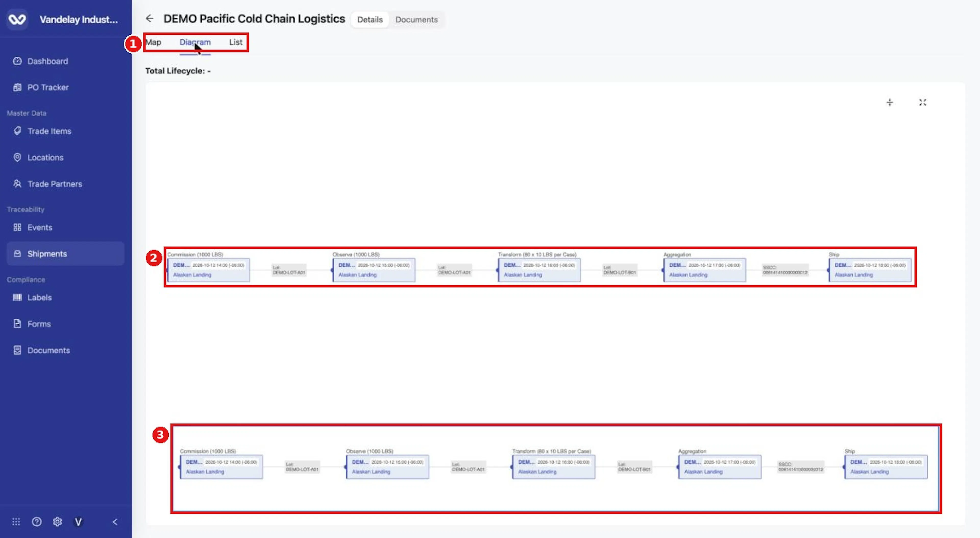Open the sidebar Documents icon under Compliance
This screenshot has height=538, width=980.
(x=17, y=350)
